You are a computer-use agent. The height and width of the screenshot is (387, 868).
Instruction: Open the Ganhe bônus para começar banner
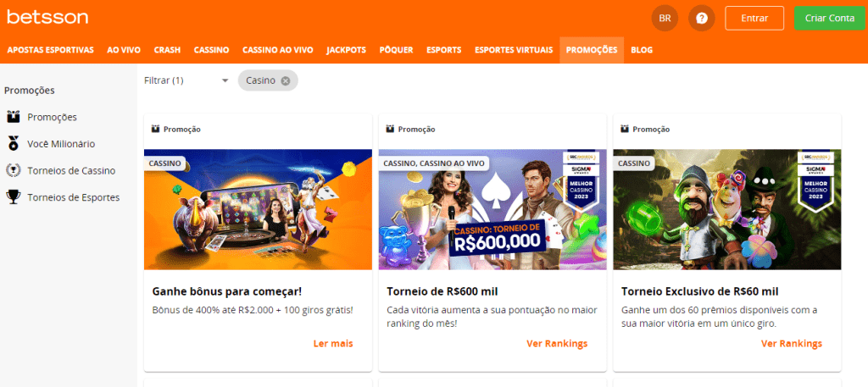click(258, 209)
